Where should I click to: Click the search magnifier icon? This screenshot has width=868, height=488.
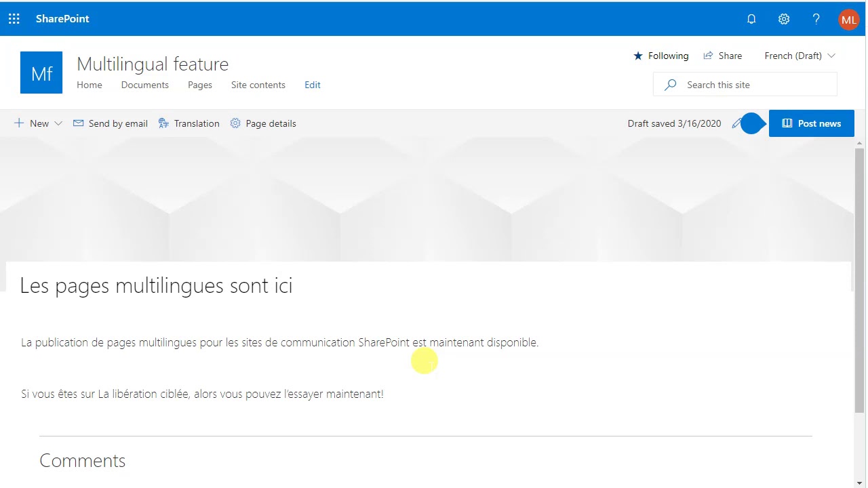[x=671, y=85]
